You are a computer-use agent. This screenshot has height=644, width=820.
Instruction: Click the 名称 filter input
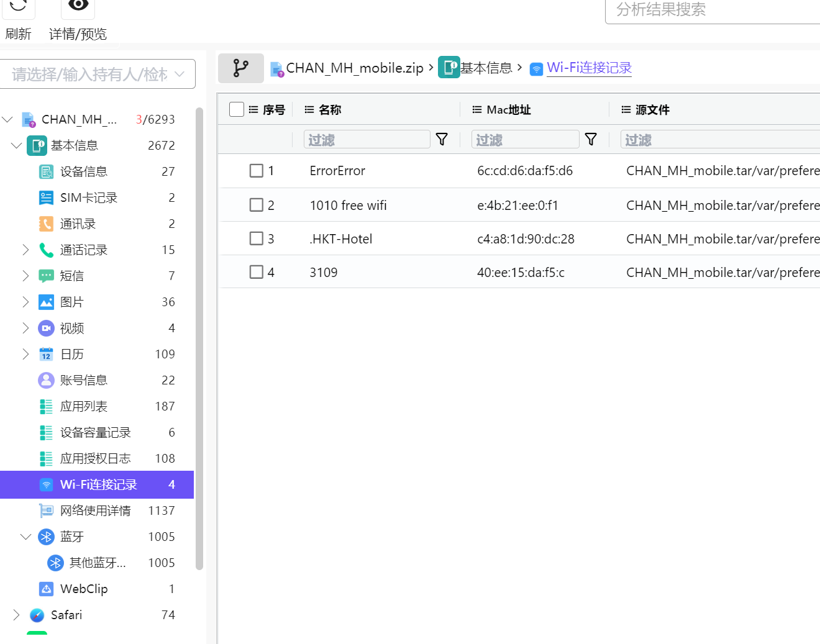(367, 140)
